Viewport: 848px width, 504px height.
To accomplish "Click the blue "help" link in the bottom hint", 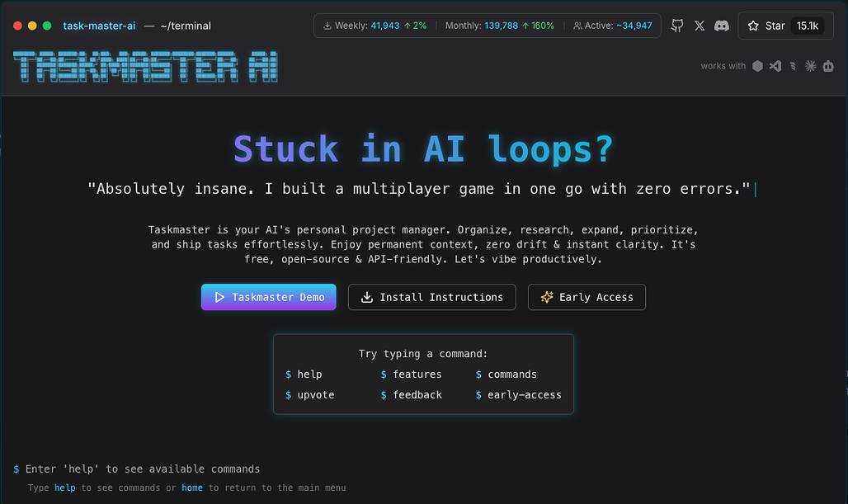I will pos(65,488).
